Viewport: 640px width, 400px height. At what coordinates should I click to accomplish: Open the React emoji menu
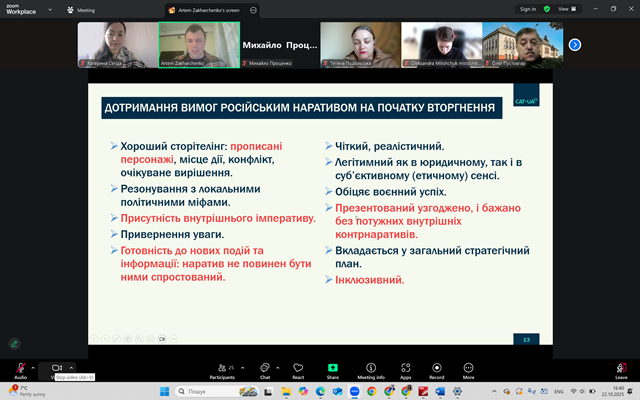tap(298, 368)
